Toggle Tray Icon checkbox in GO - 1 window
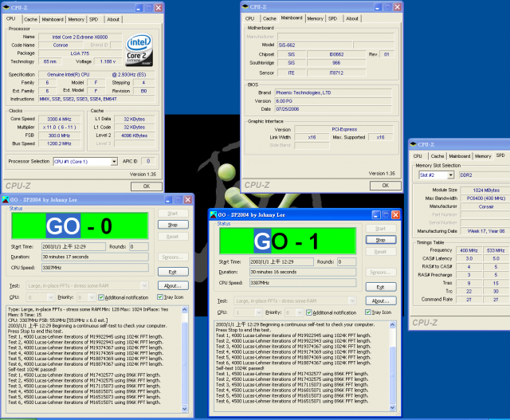The height and width of the screenshot is (420, 510). [x=379, y=312]
